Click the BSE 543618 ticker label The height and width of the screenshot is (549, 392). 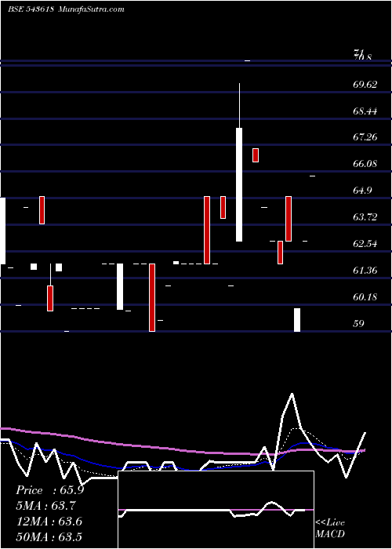pyautogui.click(x=31, y=9)
